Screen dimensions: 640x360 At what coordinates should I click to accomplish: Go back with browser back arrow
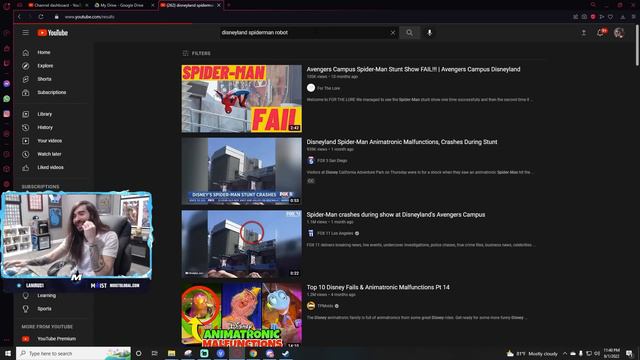19,17
